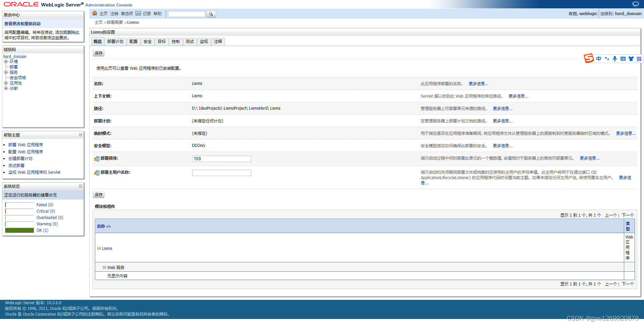The height and width of the screenshot is (325, 644).
Task: Select 部署 in the domain tree
Action: click(14, 67)
